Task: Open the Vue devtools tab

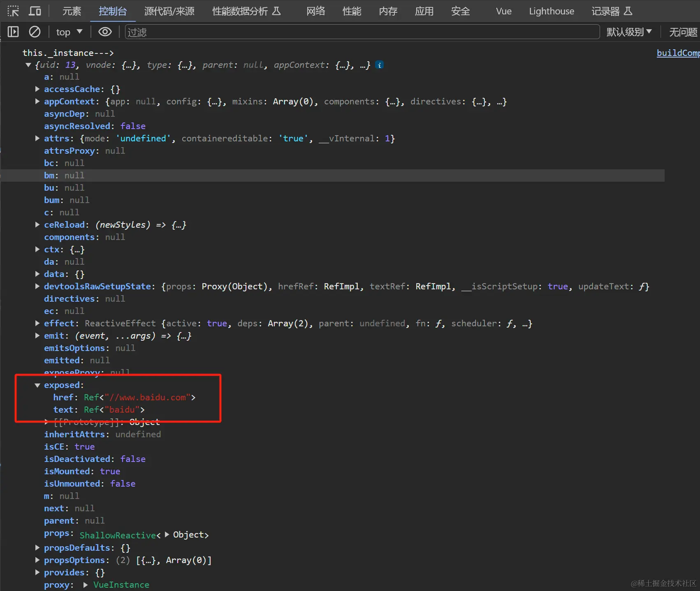Action: tap(503, 11)
